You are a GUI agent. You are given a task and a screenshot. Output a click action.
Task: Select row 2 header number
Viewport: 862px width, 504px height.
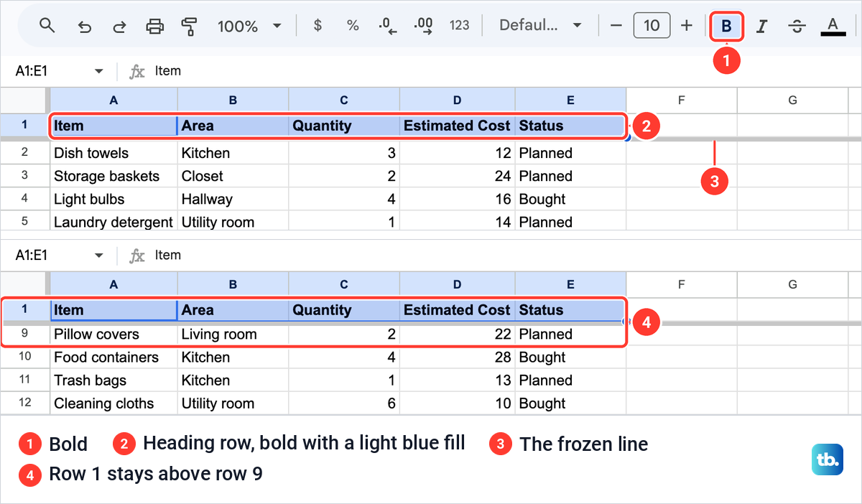point(24,153)
